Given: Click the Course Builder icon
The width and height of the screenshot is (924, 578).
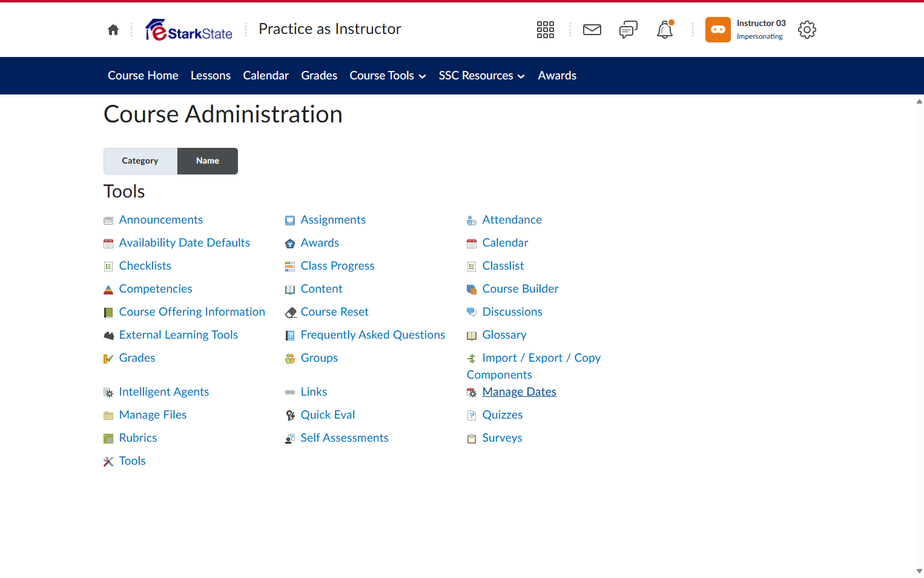Looking at the screenshot, I should coord(472,290).
